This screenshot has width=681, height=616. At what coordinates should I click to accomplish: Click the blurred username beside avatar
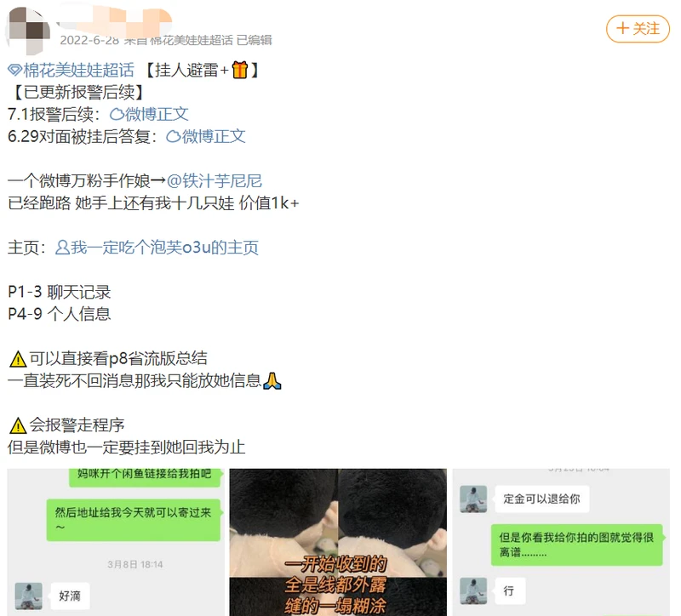click(114, 20)
